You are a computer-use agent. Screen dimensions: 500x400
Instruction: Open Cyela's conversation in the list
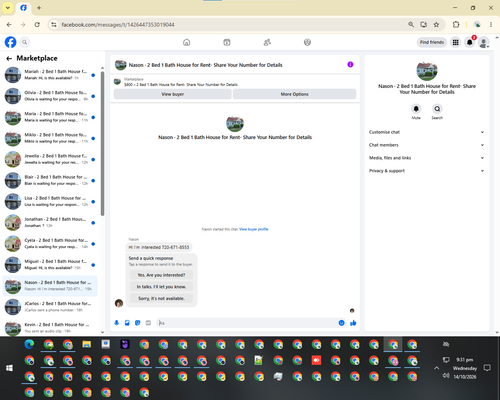coord(50,244)
